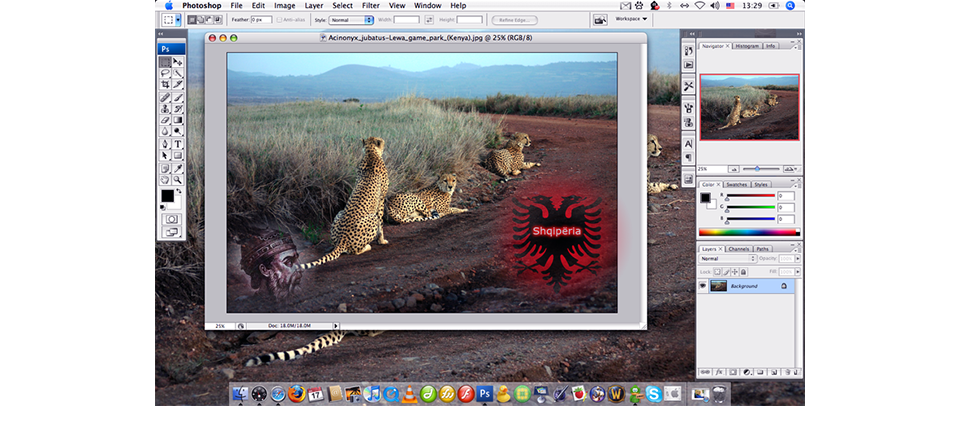
Task: Toggle Lock transparent pixels in Layers panel
Action: tap(718, 272)
